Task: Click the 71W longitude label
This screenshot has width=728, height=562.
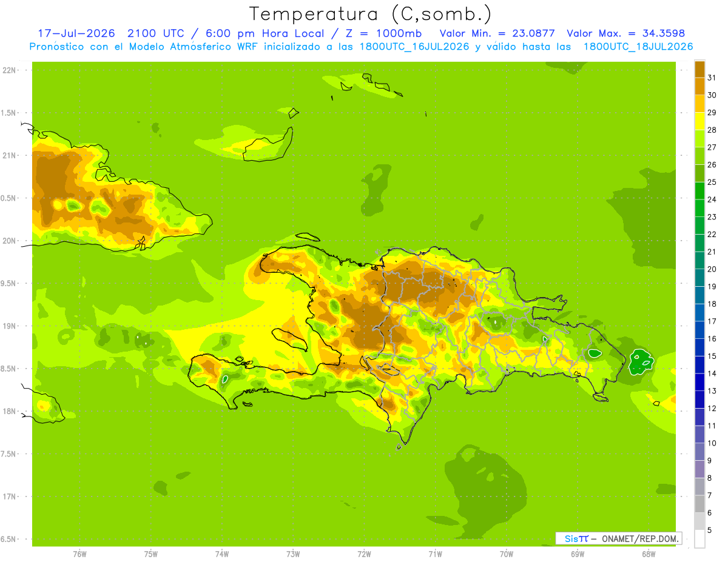Action: coord(435,554)
